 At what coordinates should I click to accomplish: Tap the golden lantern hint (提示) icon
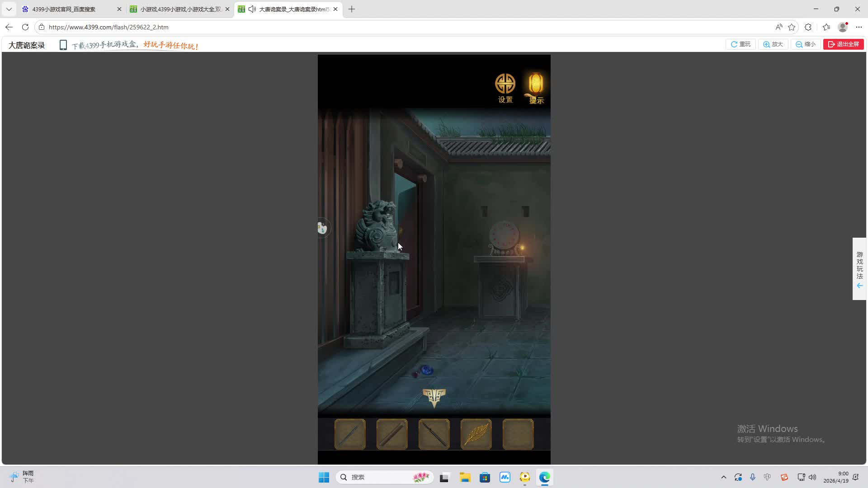coord(536,89)
